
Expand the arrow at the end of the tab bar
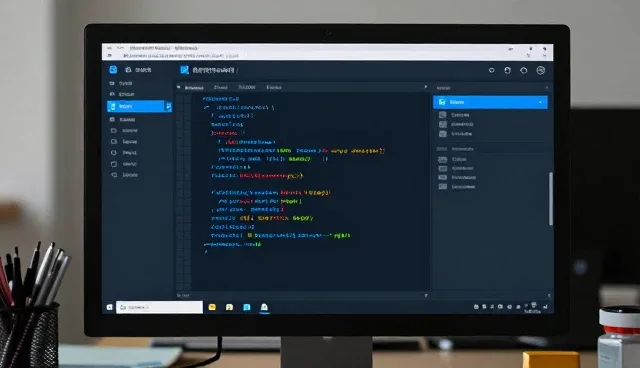point(426,87)
